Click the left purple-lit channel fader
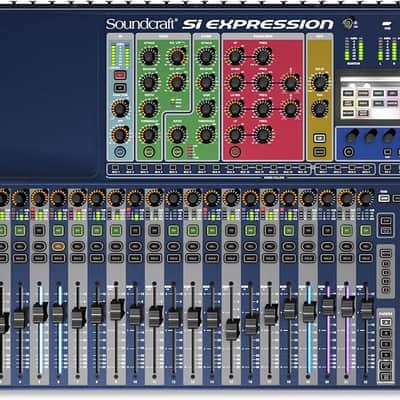 [328, 306]
